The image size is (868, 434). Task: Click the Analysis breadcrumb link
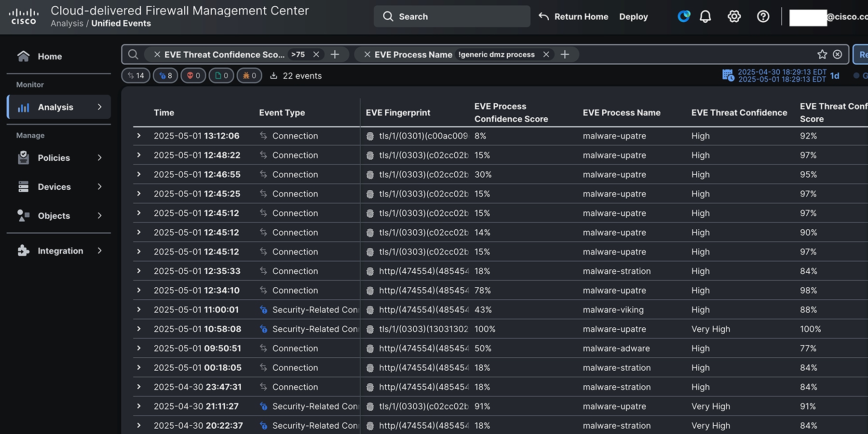point(67,23)
